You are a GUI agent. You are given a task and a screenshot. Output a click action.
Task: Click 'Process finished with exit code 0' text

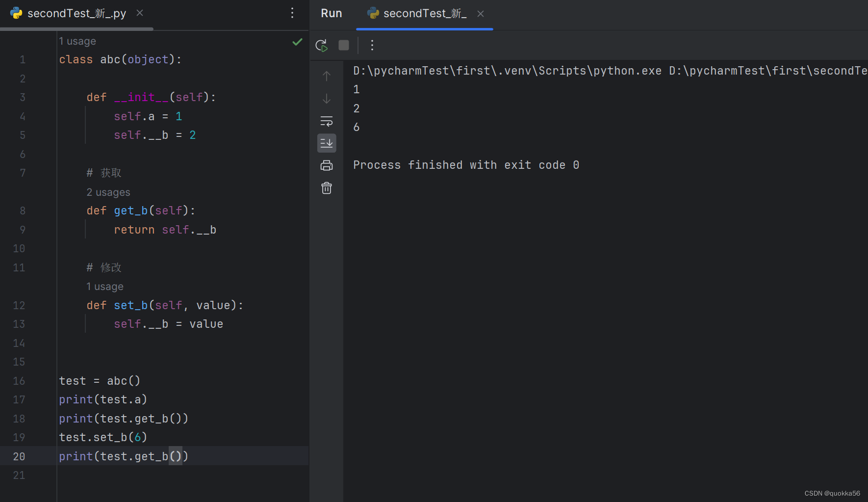(x=466, y=165)
